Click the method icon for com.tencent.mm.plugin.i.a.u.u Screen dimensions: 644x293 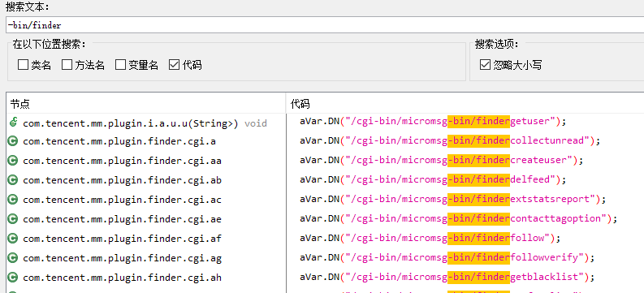(13, 122)
